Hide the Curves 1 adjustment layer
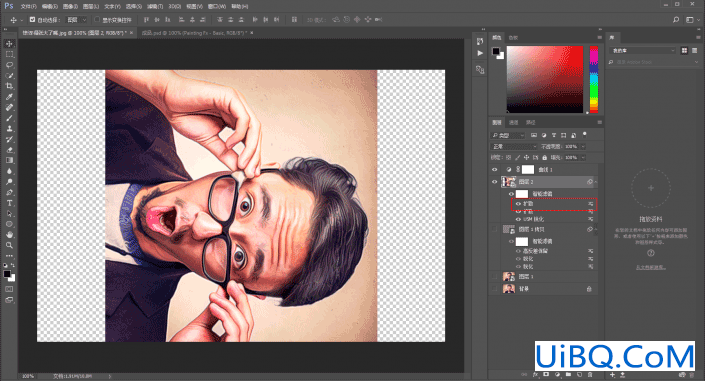Image resolution: width=705 pixels, height=381 pixels. point(495,170)
